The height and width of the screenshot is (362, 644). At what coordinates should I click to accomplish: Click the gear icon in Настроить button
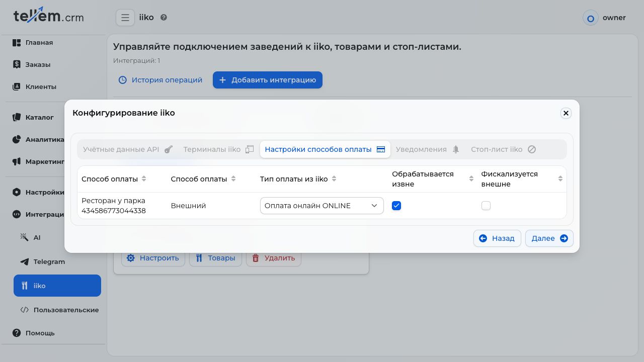(x=131, y=258)
